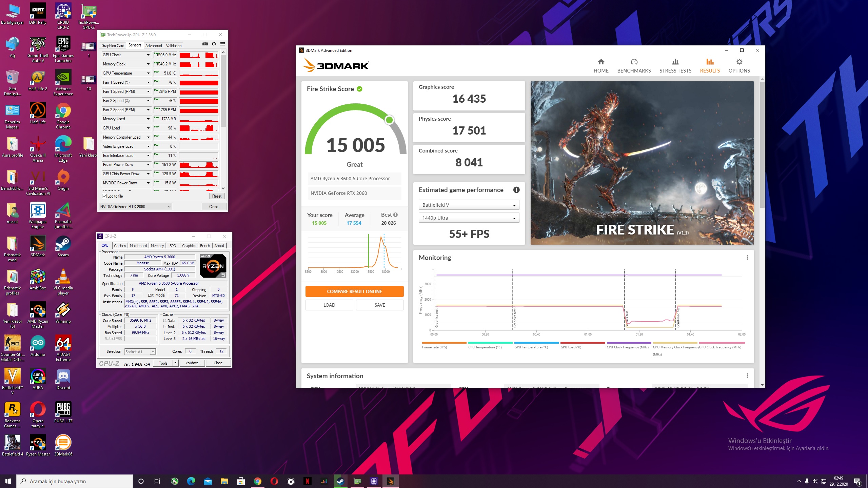
Task: Toggle the Log to file checkbox
Action: point(104,196)
